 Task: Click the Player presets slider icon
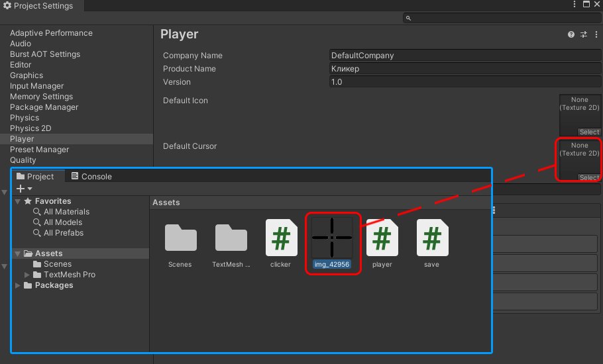click(584, 34)
